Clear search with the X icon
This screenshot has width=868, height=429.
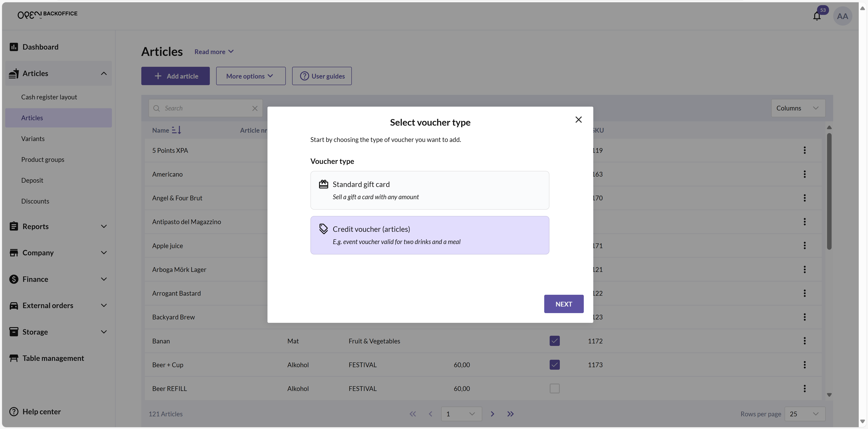point(255,108)
